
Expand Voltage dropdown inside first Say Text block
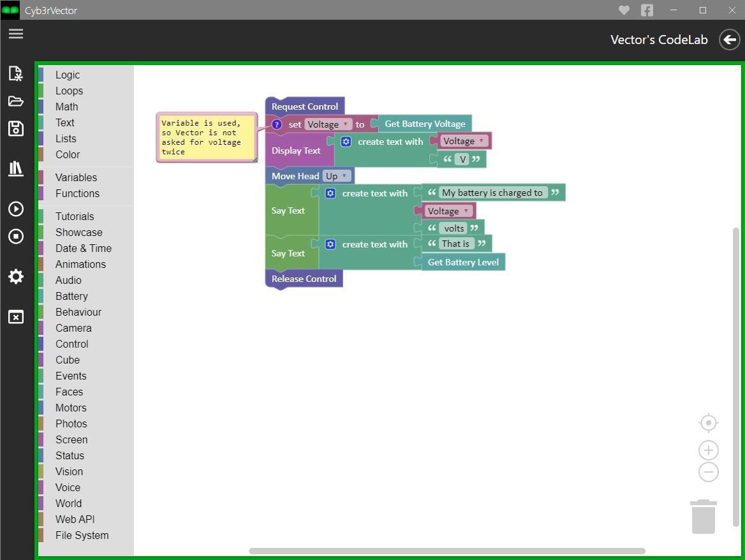click(448, 211)
